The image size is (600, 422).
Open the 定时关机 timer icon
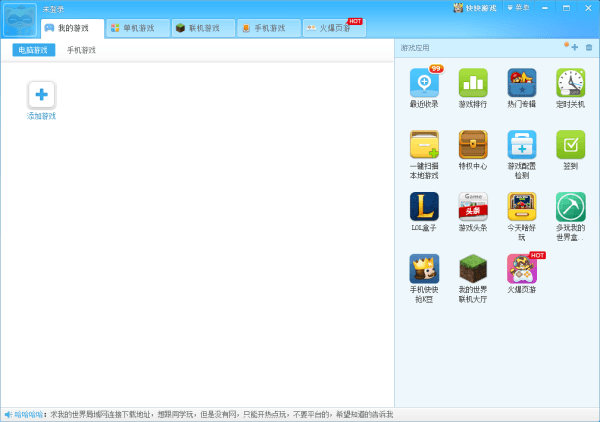pyautogui.click(x=571, y=83)
